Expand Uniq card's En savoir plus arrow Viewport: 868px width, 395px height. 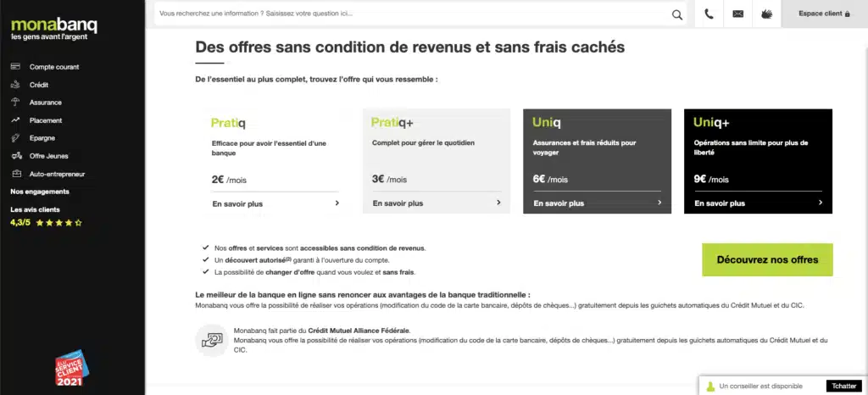659,203
